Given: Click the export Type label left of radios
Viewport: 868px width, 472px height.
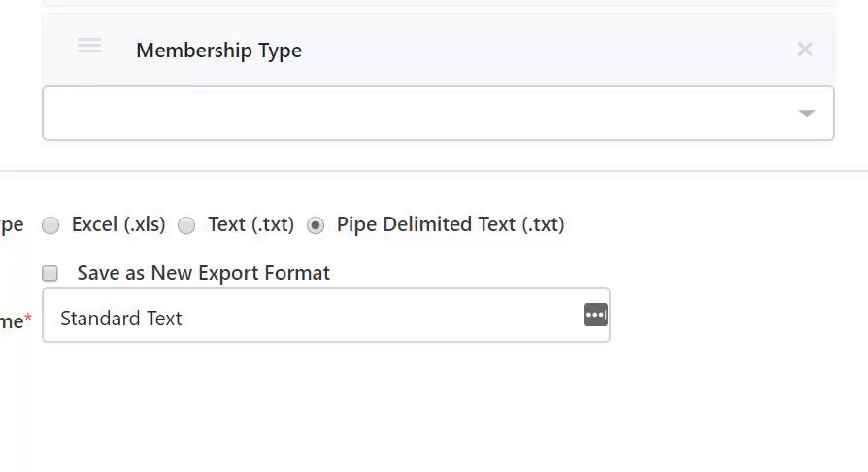Looking at the screenshot, I should point(12,225).
